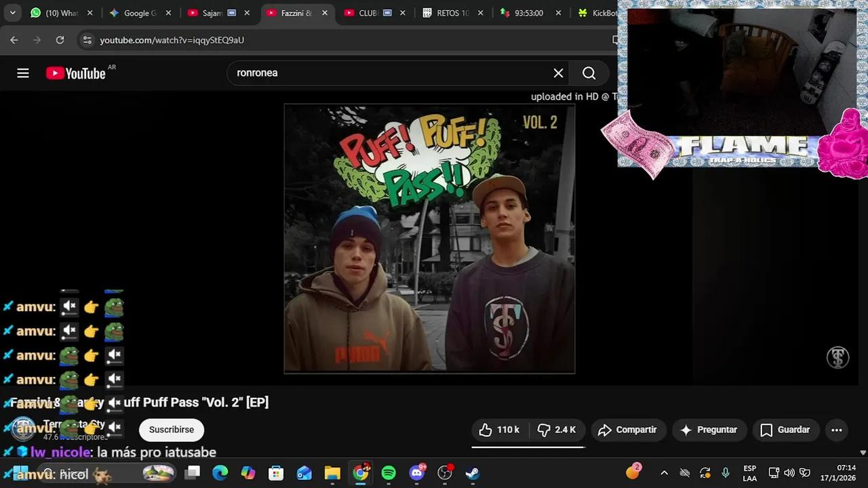
Task: Subscribe using the Suscribirse button
Action: [172, 430]
